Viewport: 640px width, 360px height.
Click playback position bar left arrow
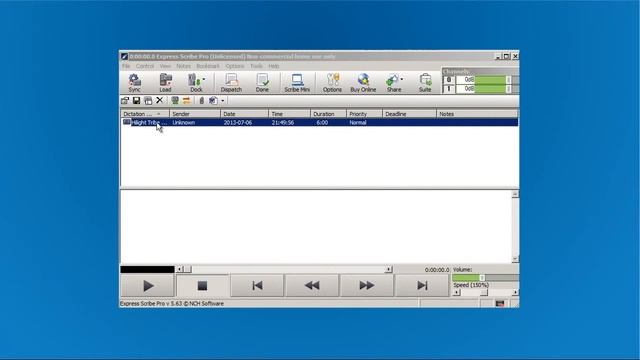179,269
